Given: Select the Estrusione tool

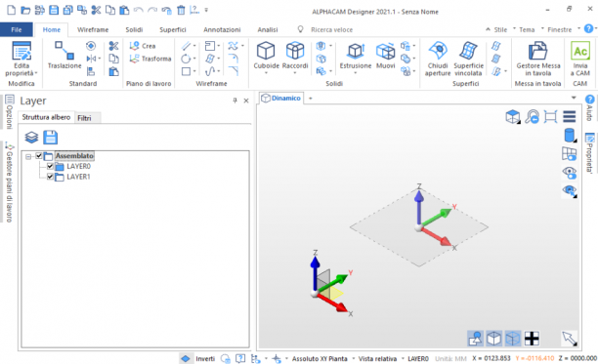Looking at the screenshot, I should coord(356,56).
